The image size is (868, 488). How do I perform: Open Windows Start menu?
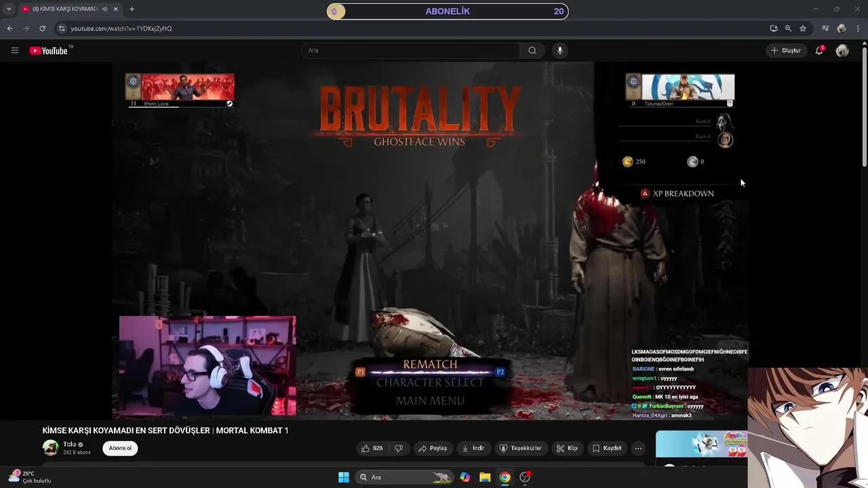click(344, 477)
